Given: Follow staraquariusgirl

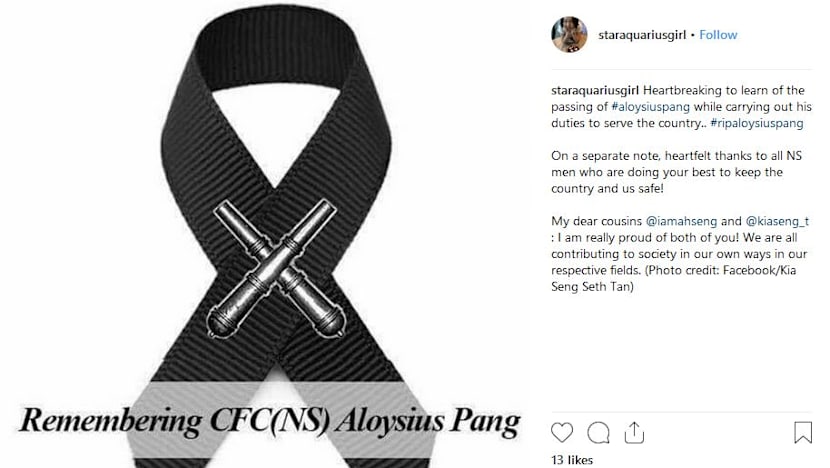Looking at the screenshot, I should coord(718,35).
